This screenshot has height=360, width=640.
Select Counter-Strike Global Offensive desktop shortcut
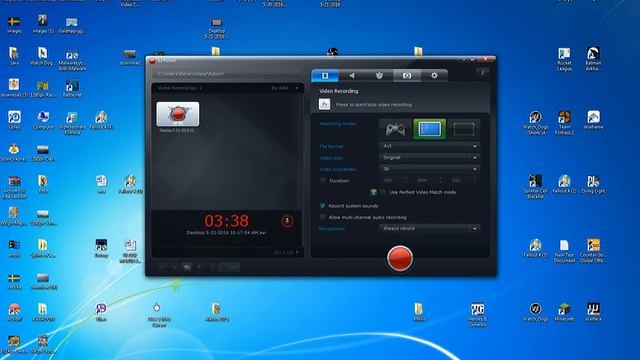tap(593, 251)
